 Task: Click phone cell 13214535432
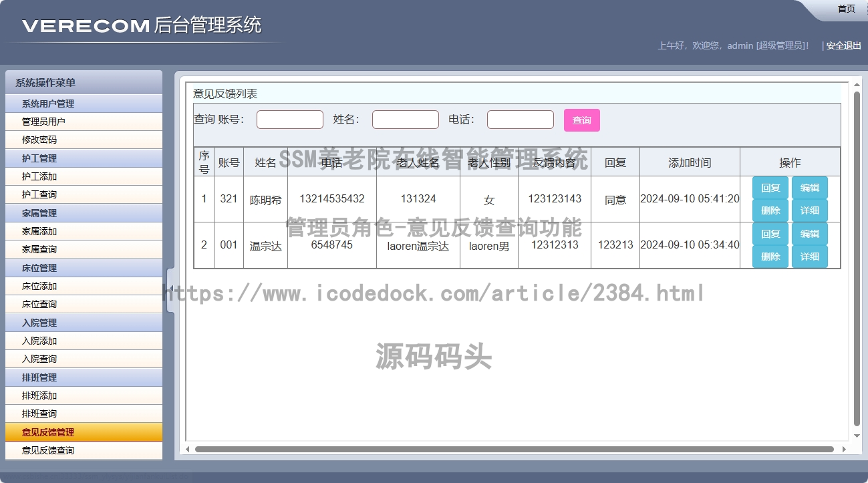[332, 199]
